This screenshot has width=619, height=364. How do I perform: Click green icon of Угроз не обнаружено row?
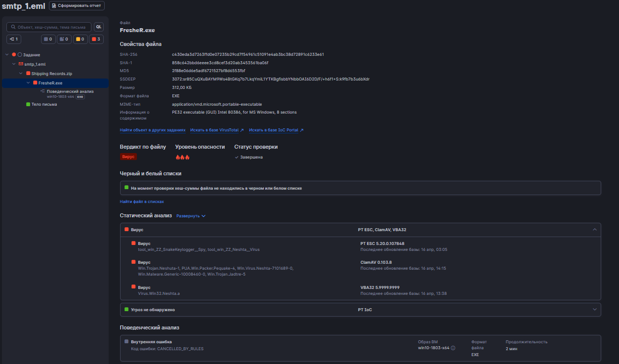(126, 309)
